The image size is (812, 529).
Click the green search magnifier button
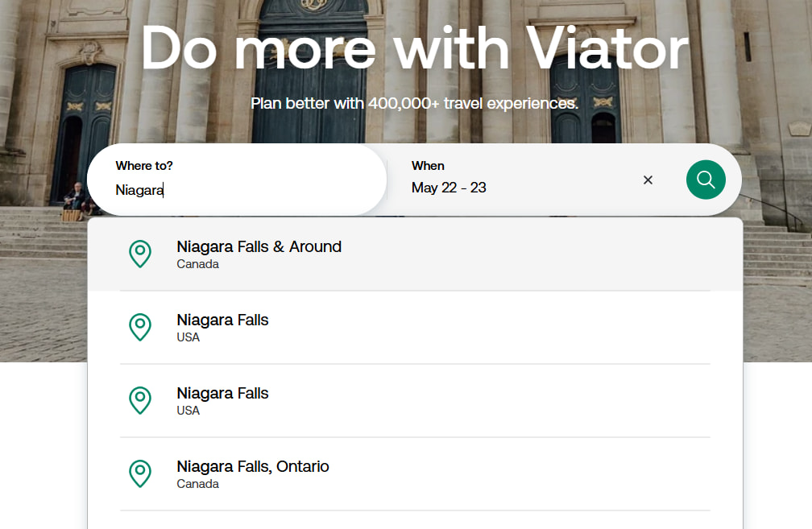(706, 180)
